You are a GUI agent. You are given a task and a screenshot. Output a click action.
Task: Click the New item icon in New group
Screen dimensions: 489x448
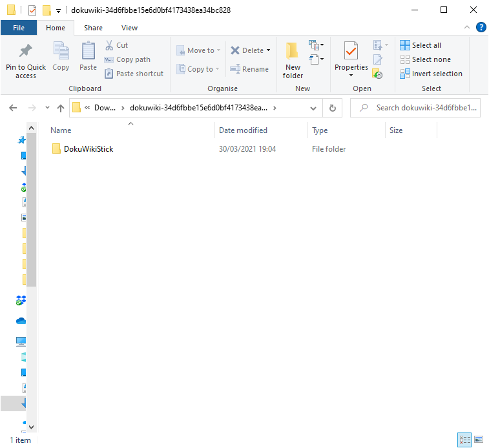314,45
